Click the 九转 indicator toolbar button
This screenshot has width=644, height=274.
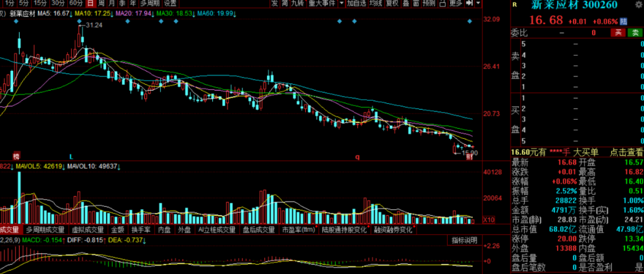[298, 4]
